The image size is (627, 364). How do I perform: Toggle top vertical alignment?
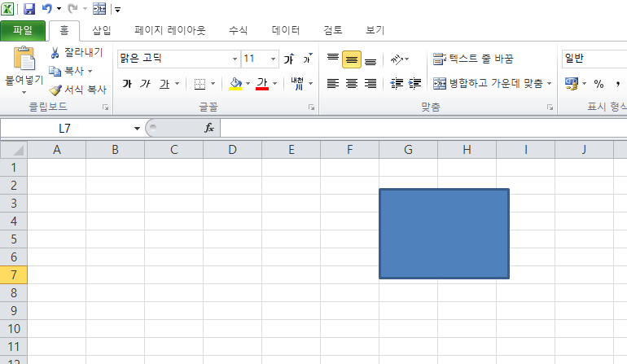point(333,59)
